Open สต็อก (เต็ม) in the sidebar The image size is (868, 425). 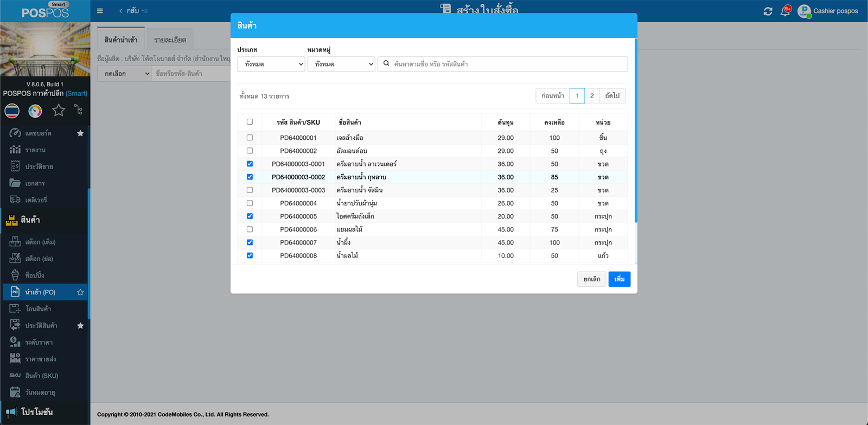click(x=40, y=242)
